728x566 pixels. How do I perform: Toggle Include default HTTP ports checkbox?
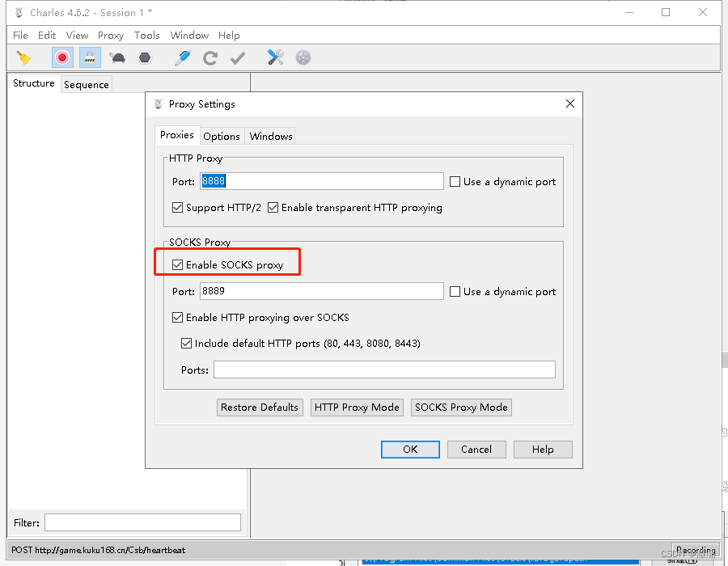[300, 344]
